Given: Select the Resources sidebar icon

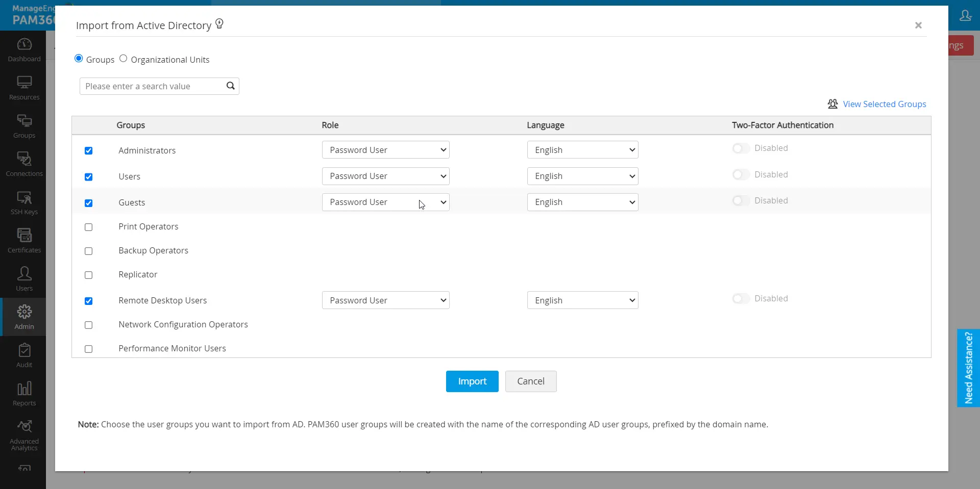Looking at the screenshot, I should [23, 88].
